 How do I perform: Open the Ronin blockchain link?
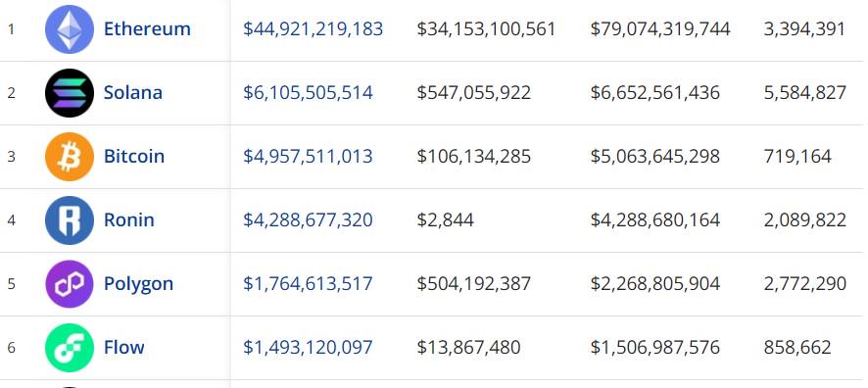129,219
